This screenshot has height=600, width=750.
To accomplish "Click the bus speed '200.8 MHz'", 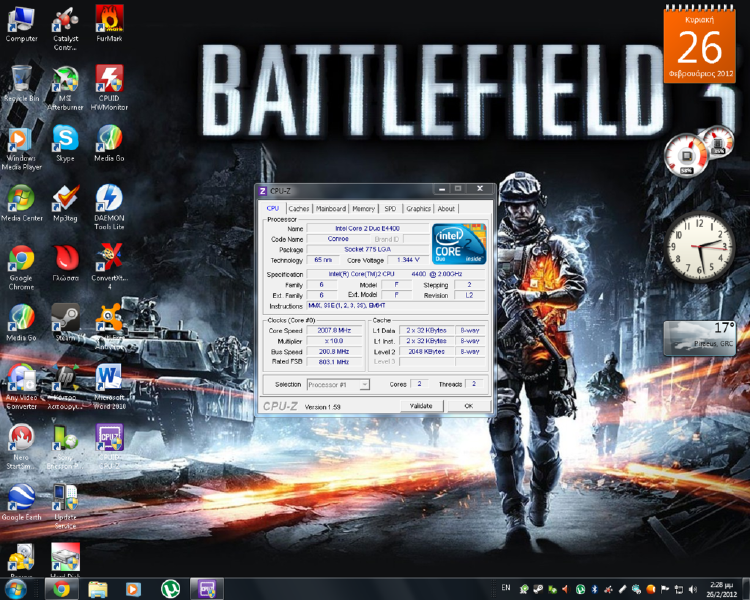I will coord(334,351).
